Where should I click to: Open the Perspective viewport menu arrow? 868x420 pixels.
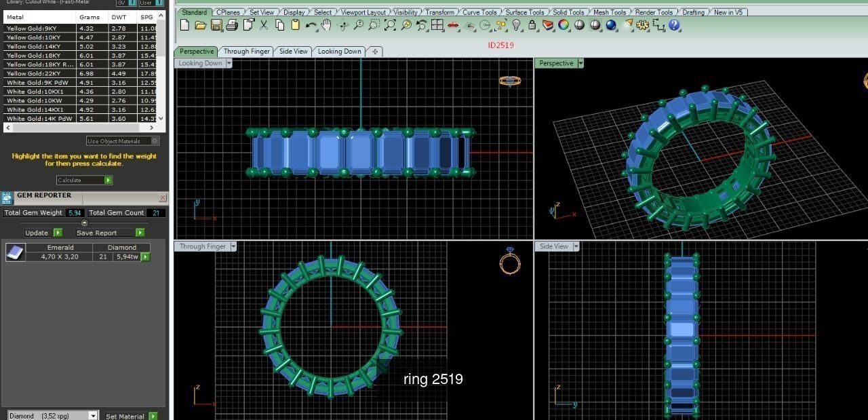[x=580, y=63]
